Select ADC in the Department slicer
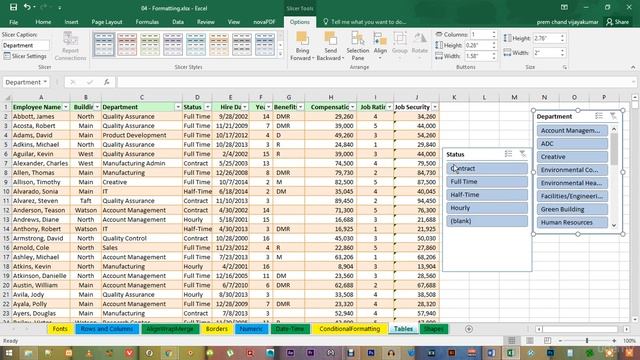Screen dimensions: 640x360 [572, 143]
